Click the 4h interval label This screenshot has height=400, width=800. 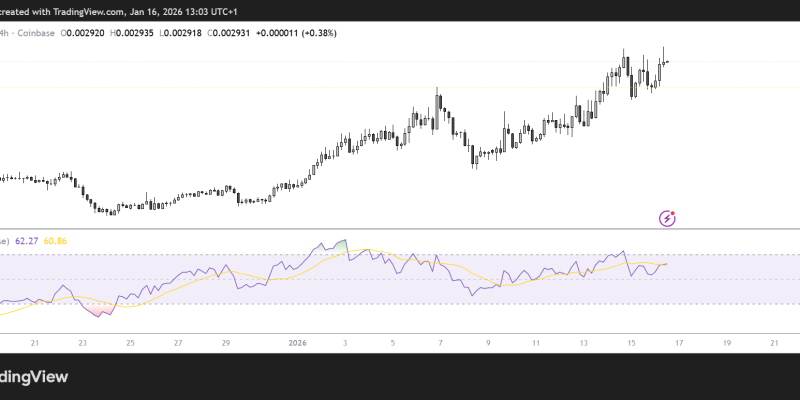pos(4,33)
